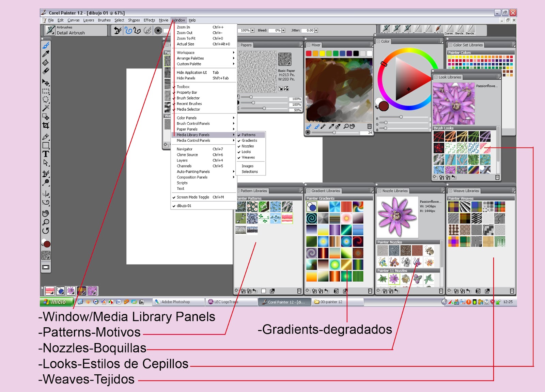Uncheck Nozzles in the Media Library submenu

(251, 146)
